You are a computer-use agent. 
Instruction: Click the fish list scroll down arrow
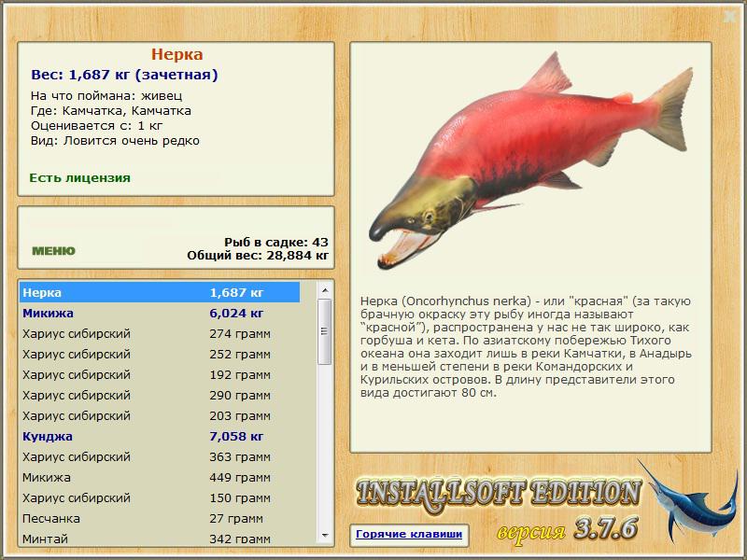[325, 535]
